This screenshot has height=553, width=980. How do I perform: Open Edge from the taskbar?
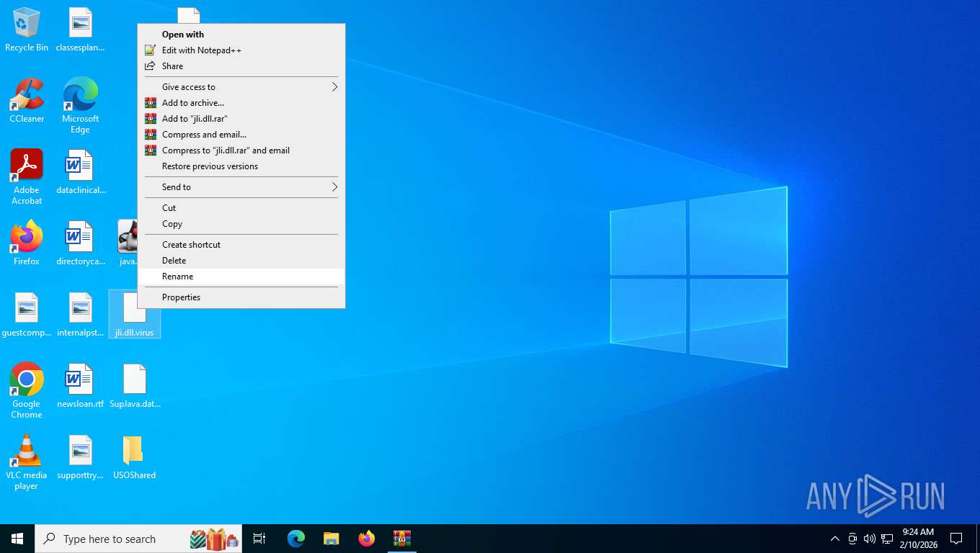(x=296, y=539)
